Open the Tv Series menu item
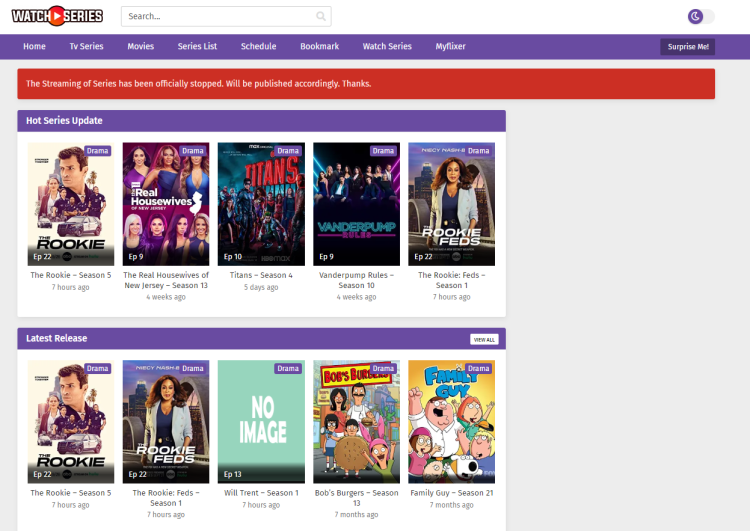The width and height of the screenshot is (750, 531). click(86, 47)
